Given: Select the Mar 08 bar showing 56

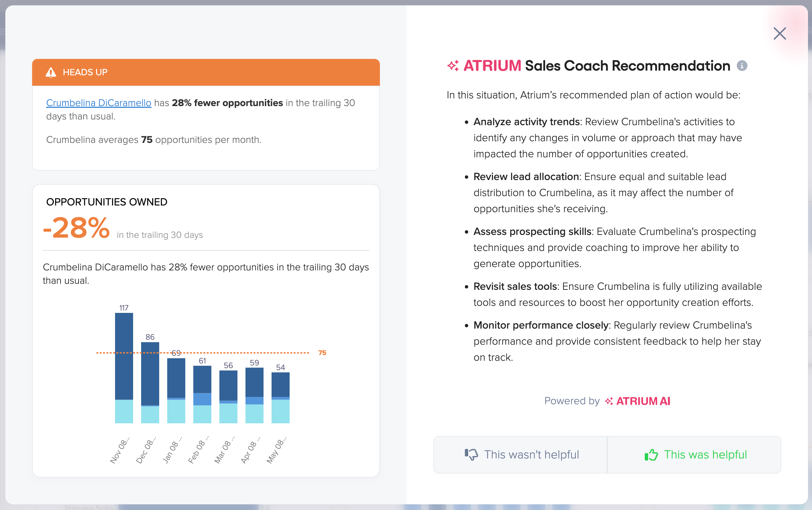Looking at the screenshot, I should tap(228, 397).
